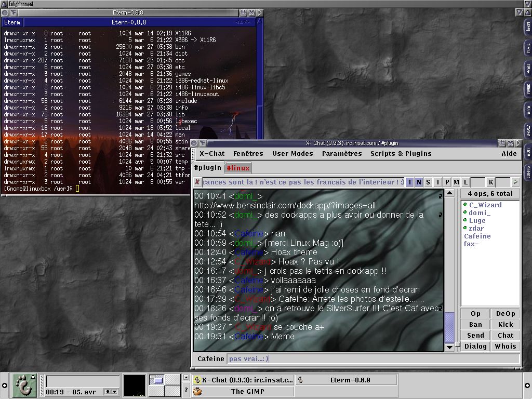
Task: Switch to the #linux channel tab
Action: pyautogui.click(x=238, y=168)
